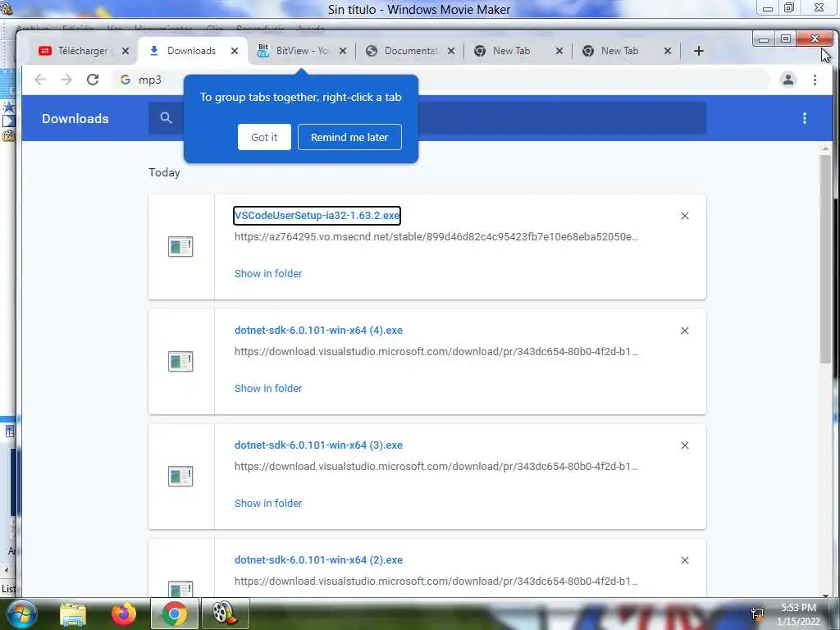Minimize the Chrome window
840x630 pixels.
764,39
